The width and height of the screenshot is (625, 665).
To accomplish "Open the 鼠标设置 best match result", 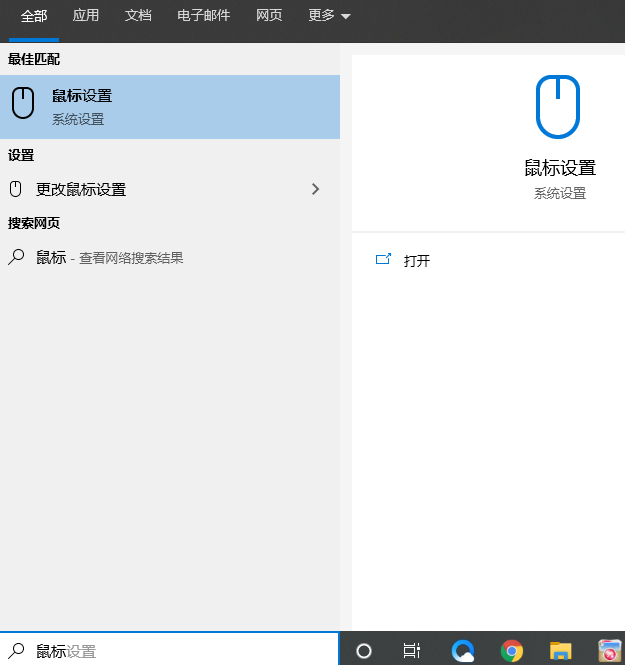I will [170, 107].
